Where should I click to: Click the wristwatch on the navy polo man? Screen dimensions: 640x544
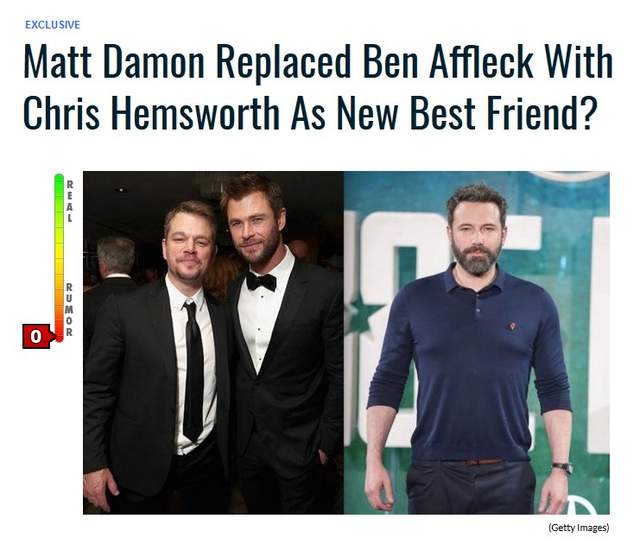562,467
